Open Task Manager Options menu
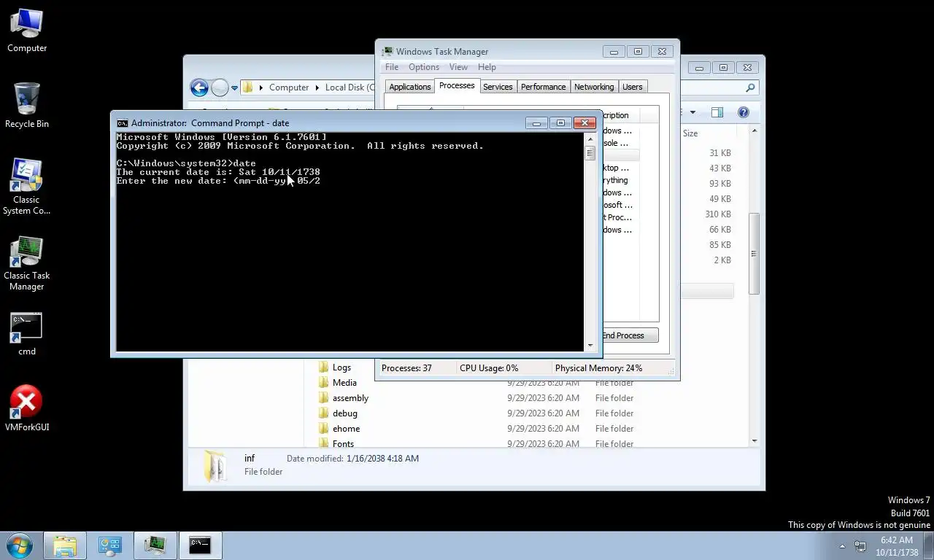This screenshot has height=560, width=934. 424,67
